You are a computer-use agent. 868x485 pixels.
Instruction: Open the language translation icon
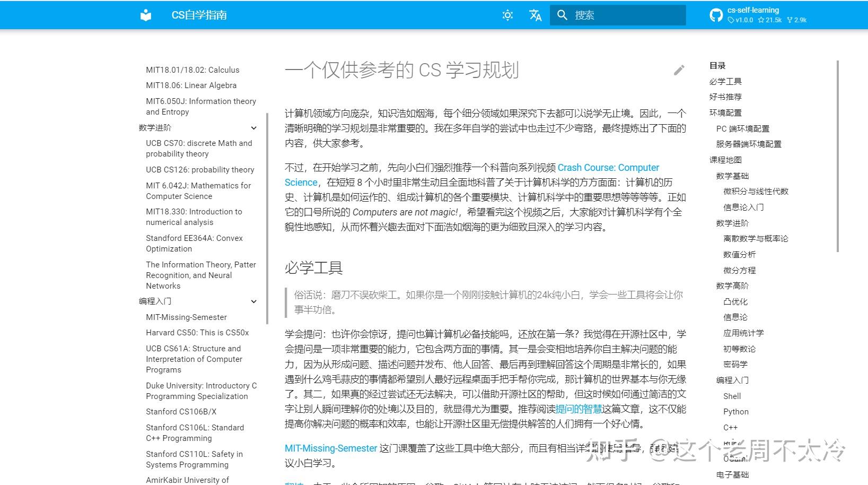535,15
